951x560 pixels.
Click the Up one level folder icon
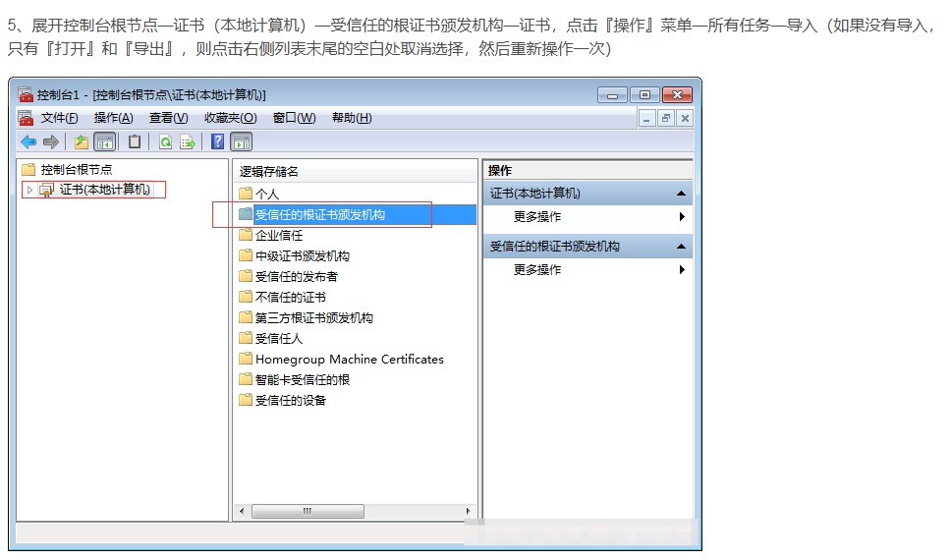[82, 141]
